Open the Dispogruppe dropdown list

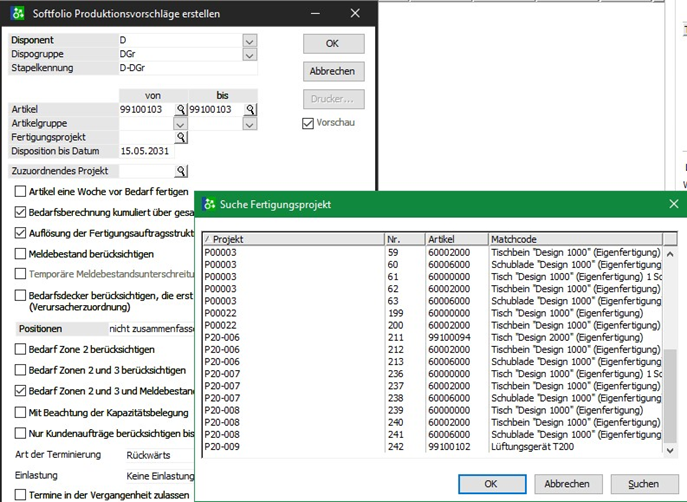(x=250, y=54)
